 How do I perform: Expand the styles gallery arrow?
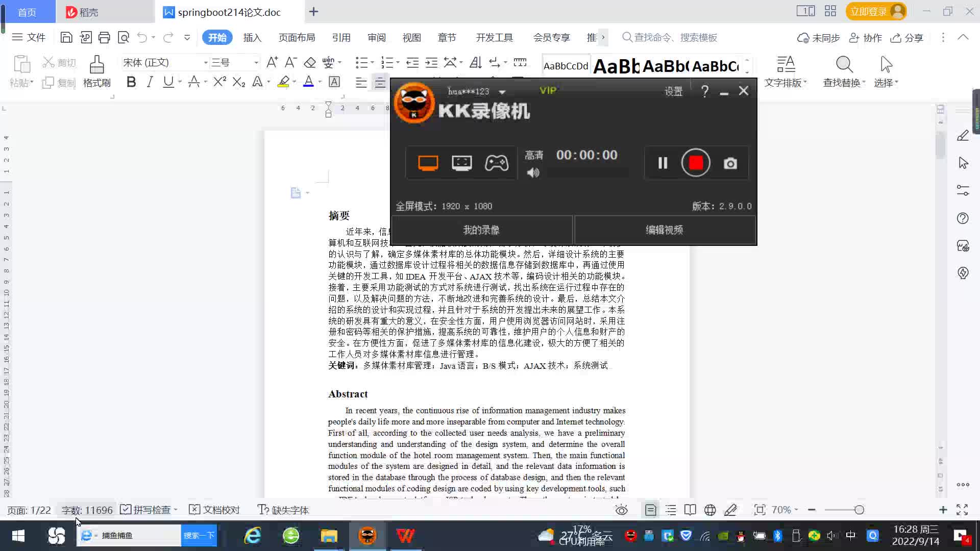point(747,72)
